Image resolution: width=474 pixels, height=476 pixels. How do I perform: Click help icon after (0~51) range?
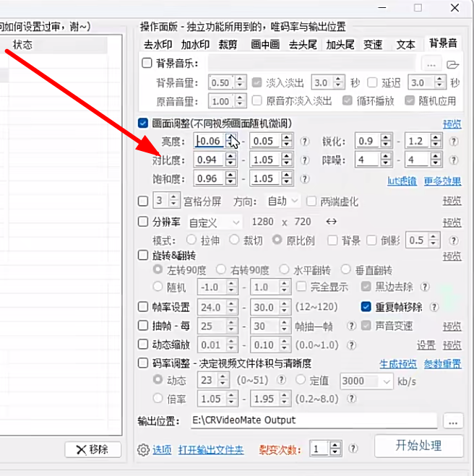(282, 380)
